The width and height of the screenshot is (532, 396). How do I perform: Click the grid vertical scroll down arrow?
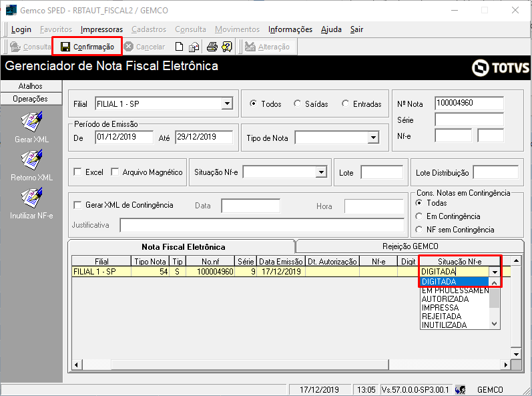pos(516,354)
